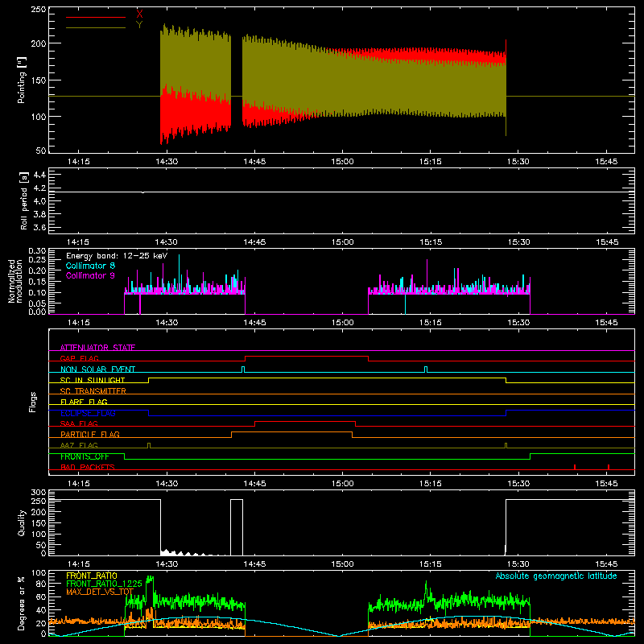Click the narrow Quality pulse near 14:42
Viewport: 644px width, 644px height.
click(237, 527)
